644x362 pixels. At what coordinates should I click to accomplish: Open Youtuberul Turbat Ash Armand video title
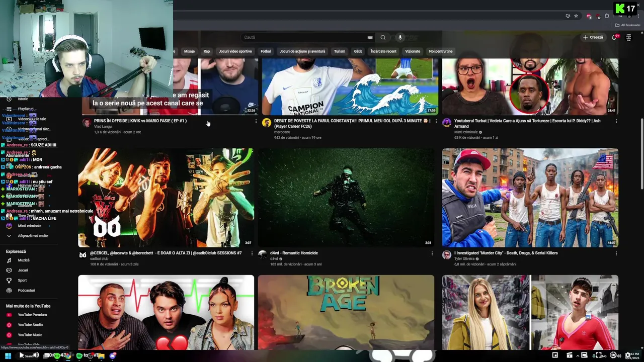tap(527, 123)
